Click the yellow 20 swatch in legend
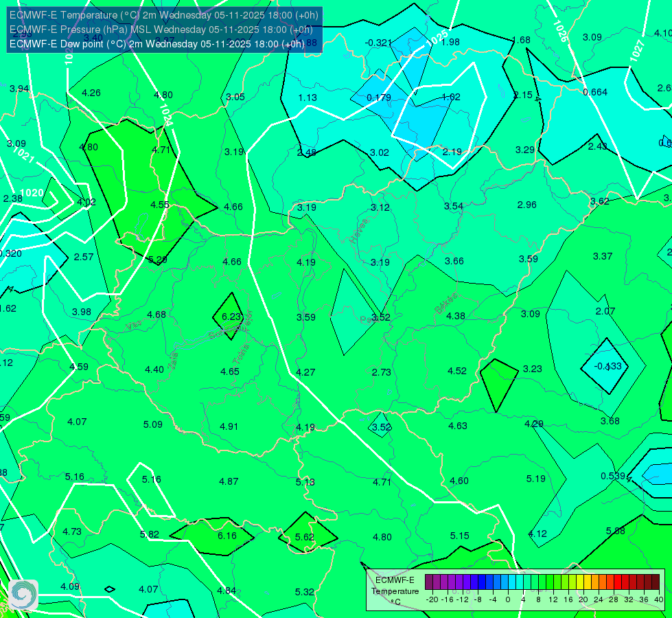This screenshot has width=672, height=618. (580, 582)
